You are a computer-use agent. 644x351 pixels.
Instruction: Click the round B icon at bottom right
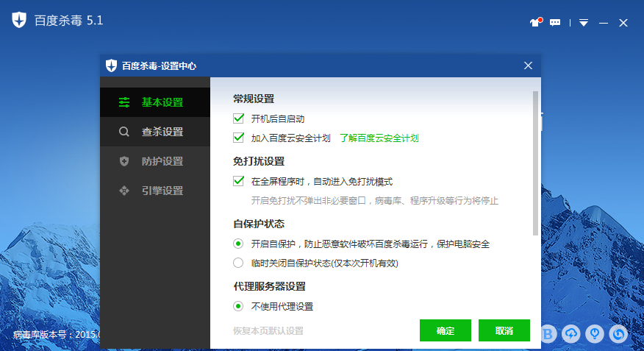(x=548, y=334)
